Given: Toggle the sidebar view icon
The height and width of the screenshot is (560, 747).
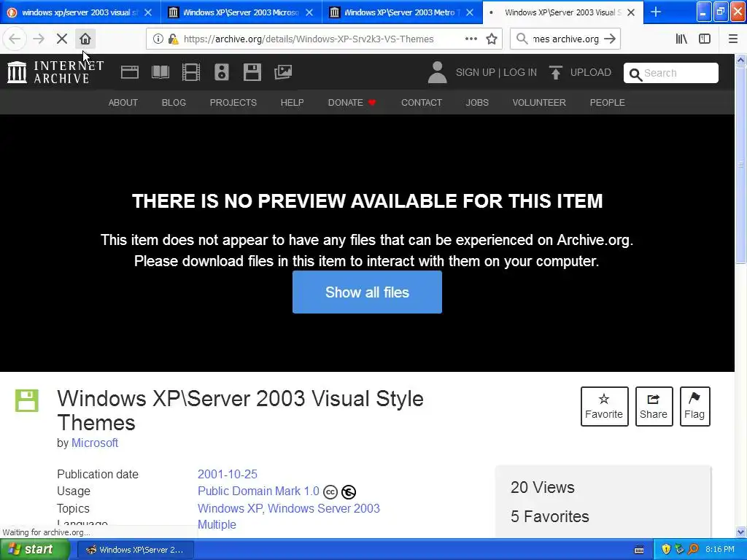Looking at the screenshot, I should pos(705,39).
